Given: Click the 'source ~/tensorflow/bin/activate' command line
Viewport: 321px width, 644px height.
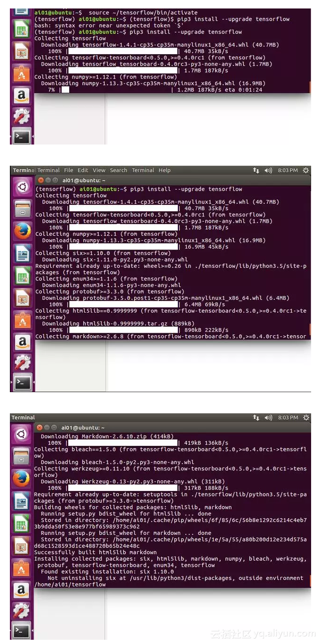Looking at the screenshot, I should pyautogui.click(x=143, y=13).
